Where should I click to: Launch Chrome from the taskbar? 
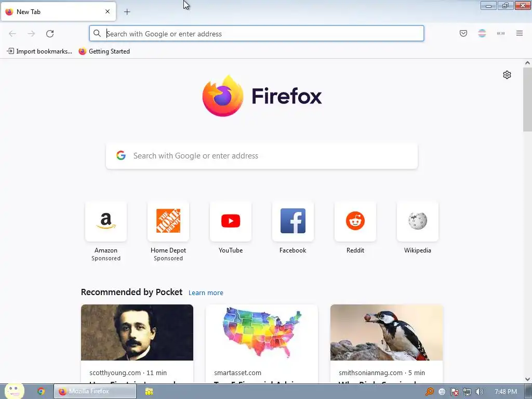click(41, 392)
